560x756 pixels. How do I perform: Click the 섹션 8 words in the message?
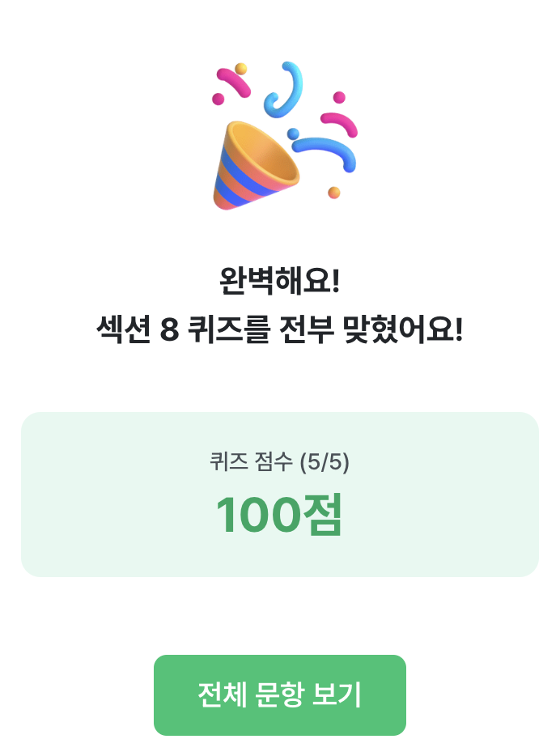pos(138,329)
